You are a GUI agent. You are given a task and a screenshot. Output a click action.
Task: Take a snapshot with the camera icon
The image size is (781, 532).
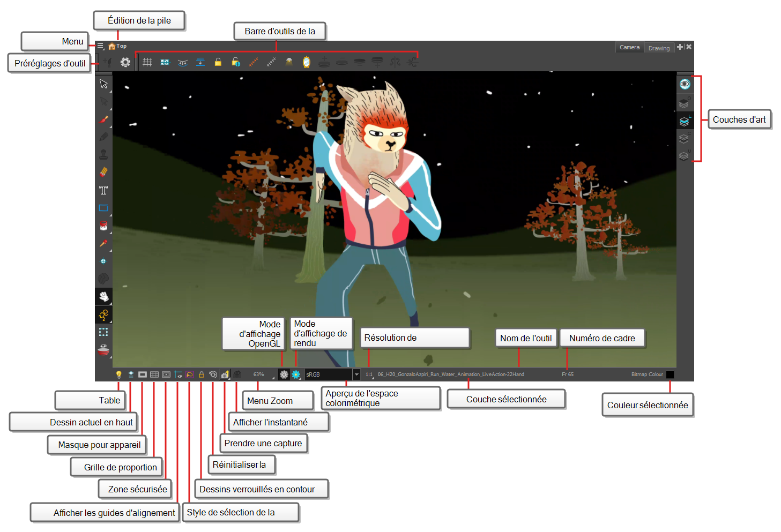tap(225, 374)
